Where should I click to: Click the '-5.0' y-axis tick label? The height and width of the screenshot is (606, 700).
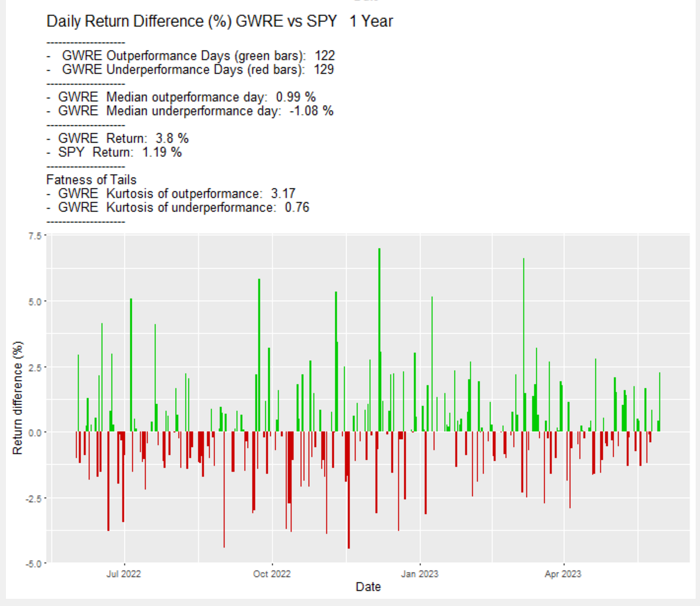click(x=34, y=564)
